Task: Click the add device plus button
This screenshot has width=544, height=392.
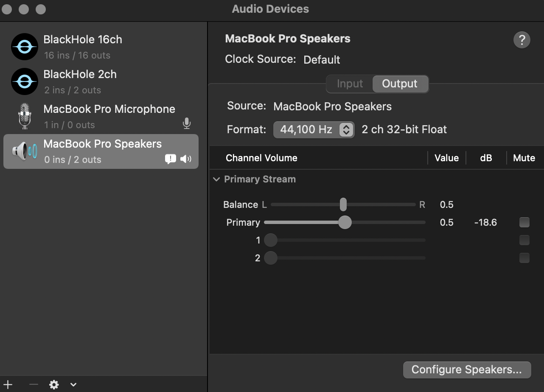Action: point(8,385)
